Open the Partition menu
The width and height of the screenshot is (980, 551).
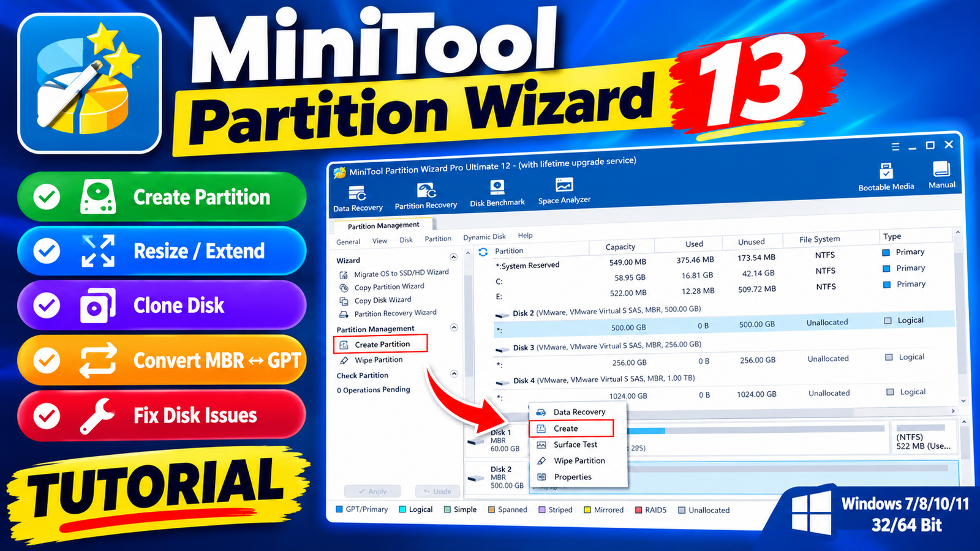pos(438,239)
